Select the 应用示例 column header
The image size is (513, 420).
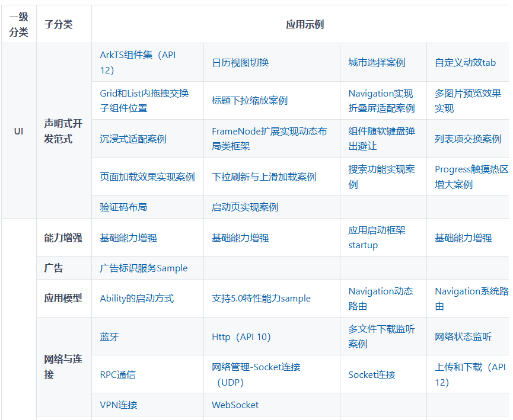(x=305, y=24)
